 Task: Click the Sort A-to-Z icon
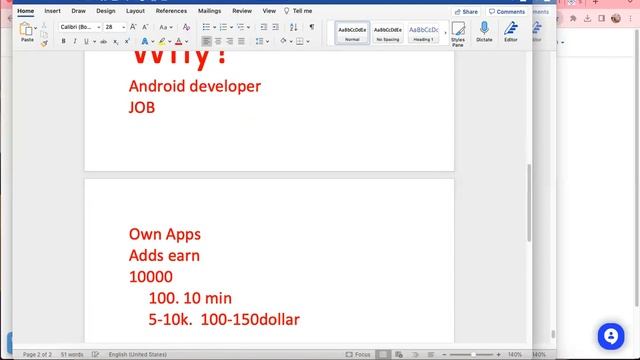click(293, 27)
